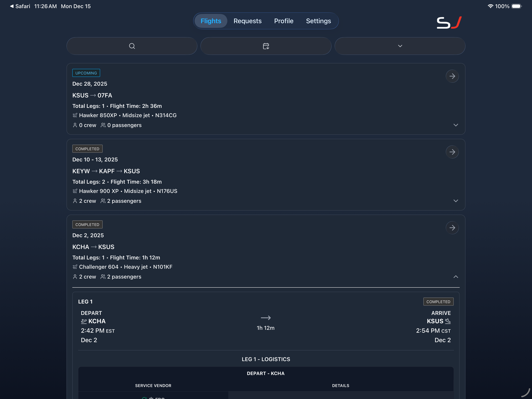Open the filter dropdown with chevron

[400, 46]
